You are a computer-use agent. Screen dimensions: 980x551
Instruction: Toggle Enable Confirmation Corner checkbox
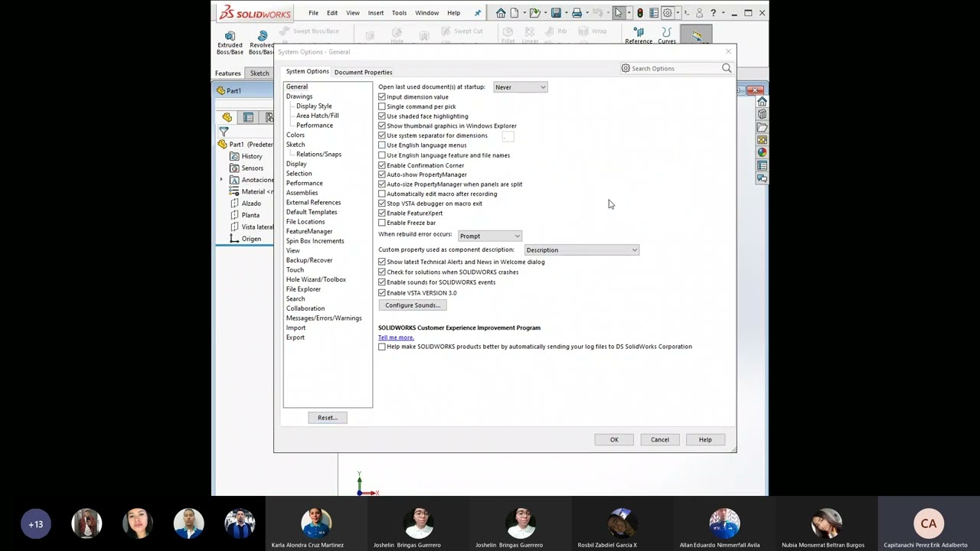coord(382,165)
